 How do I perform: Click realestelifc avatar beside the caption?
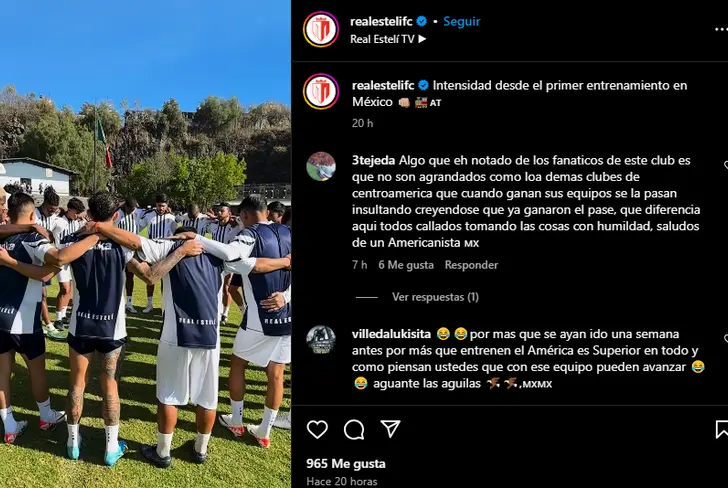tap(321, 91)
